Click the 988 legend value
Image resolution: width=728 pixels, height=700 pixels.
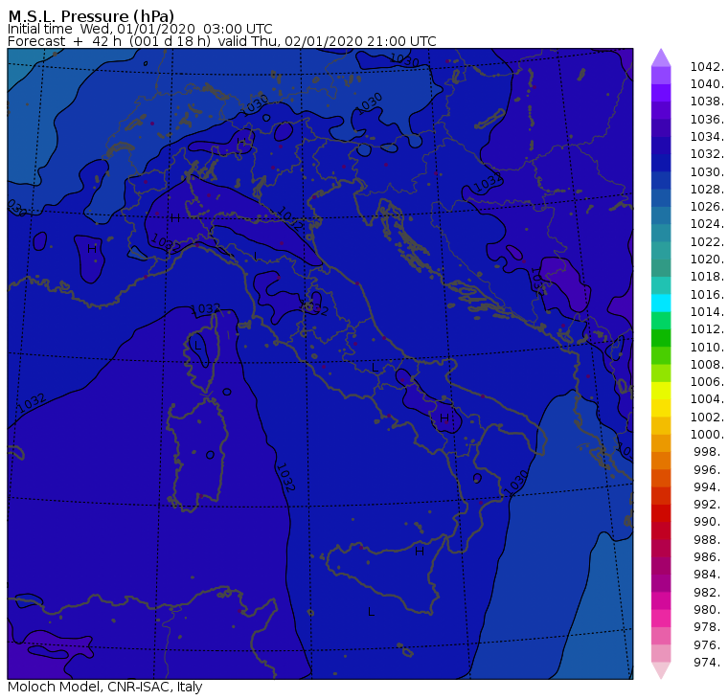coord(709,539)
